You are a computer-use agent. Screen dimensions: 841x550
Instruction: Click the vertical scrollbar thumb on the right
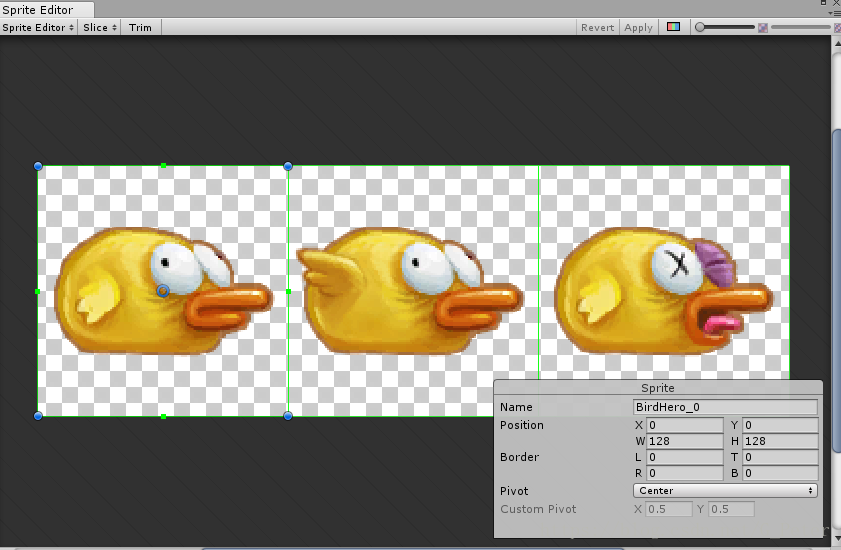click(837, 290)
